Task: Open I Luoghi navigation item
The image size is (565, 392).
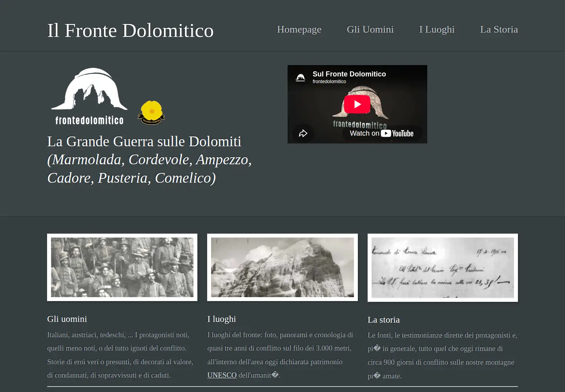Action: pyautogui.click(x=437, y=29)
